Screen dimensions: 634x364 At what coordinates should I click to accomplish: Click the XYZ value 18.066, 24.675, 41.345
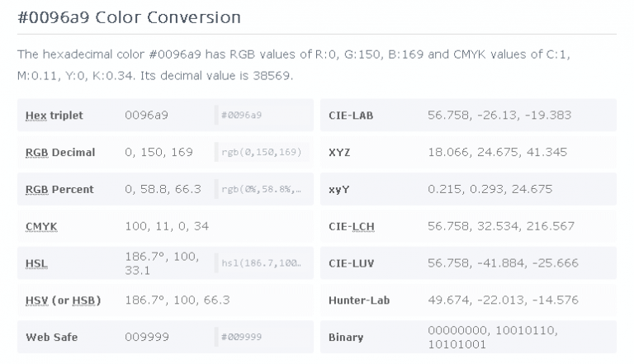click(x=497, y=153)
